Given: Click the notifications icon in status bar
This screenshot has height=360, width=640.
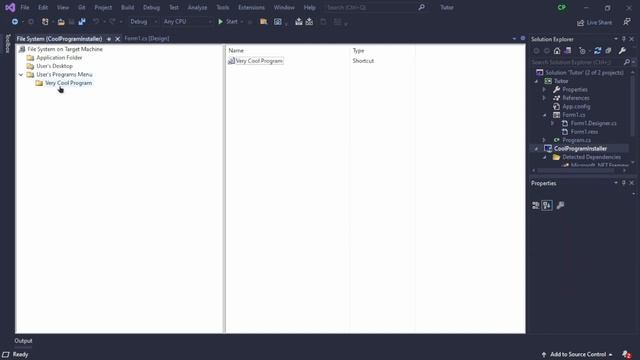Looking at the screenshot, I should click(x=627, y=354).
